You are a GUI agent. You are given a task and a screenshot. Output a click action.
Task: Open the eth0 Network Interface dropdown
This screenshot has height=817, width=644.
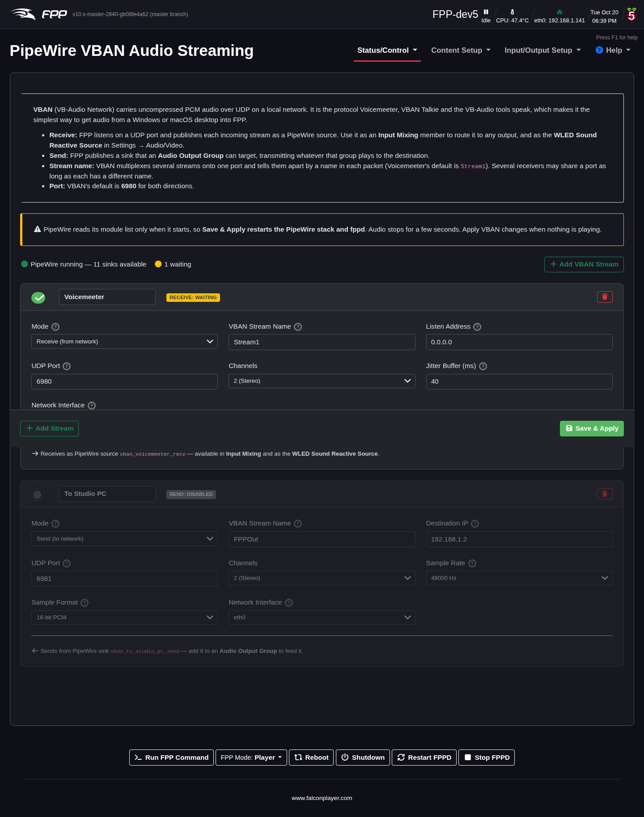(x=322, y=618)
